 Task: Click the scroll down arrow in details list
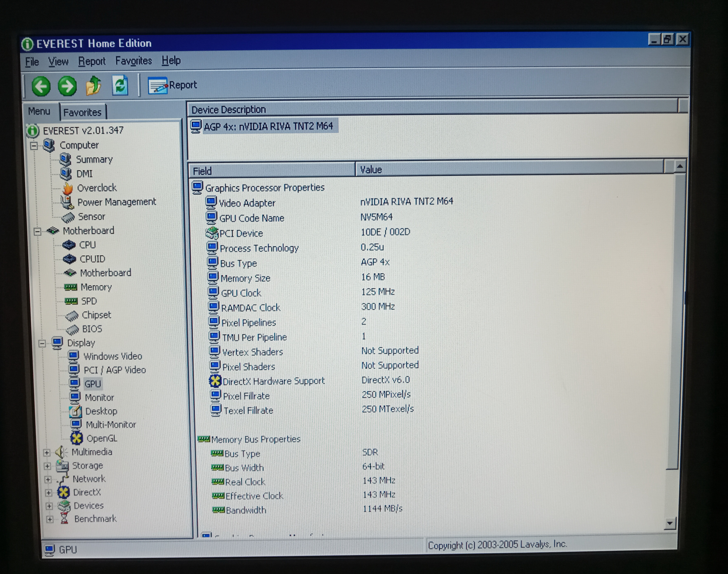click(670, 523)
